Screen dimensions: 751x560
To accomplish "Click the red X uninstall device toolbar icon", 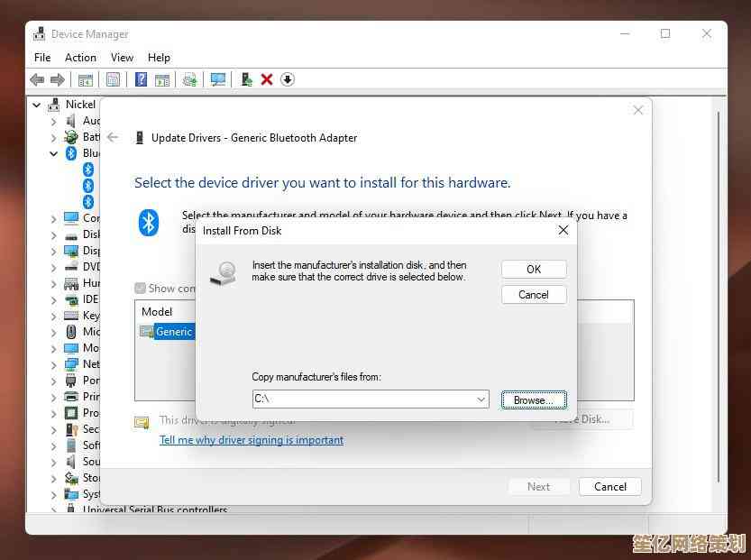I will tap(267, 79).
